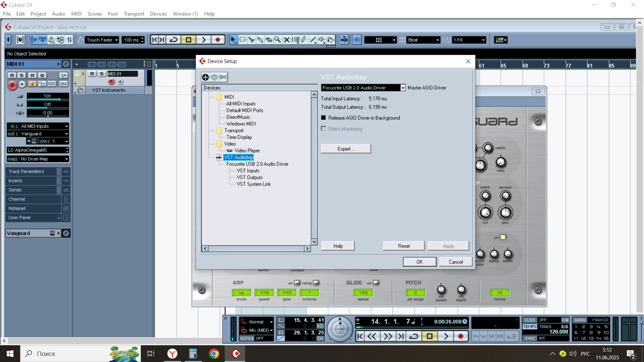644x362 pixels.
Task: Click transport bar Play button
Action: click(446, 336)
